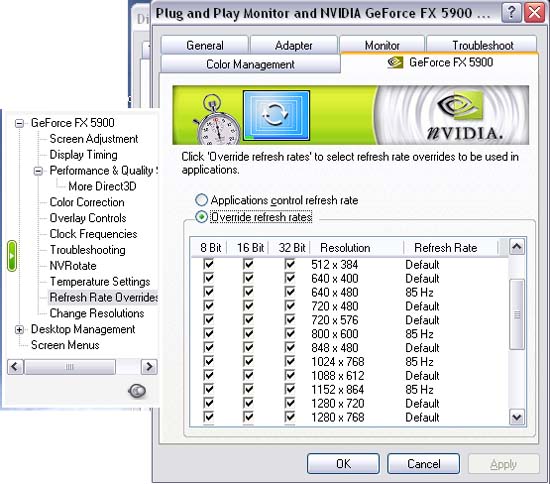Screen dimensions: 550x484
Task: Select More Direct3D tree item
Action: [x=102, y=186]
